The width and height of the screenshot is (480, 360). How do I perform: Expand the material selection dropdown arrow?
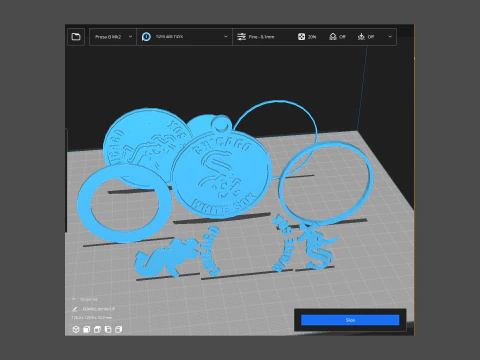click(226, 37)
